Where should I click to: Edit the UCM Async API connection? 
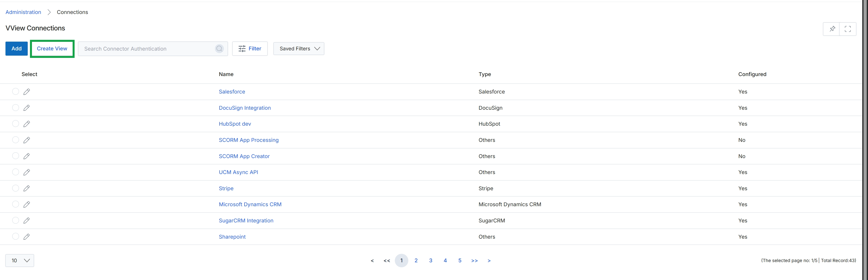click(x=27, y=172)
